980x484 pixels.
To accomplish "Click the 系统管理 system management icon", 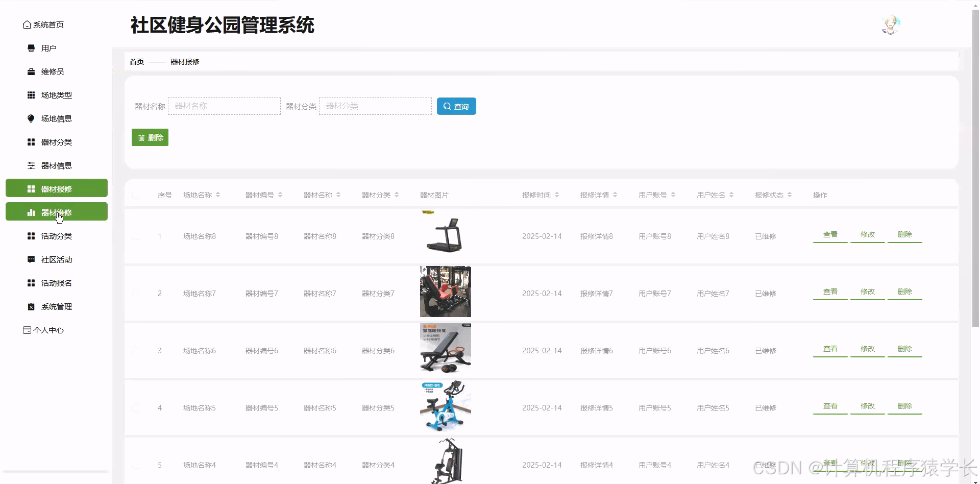I will (x=30, y=306).
